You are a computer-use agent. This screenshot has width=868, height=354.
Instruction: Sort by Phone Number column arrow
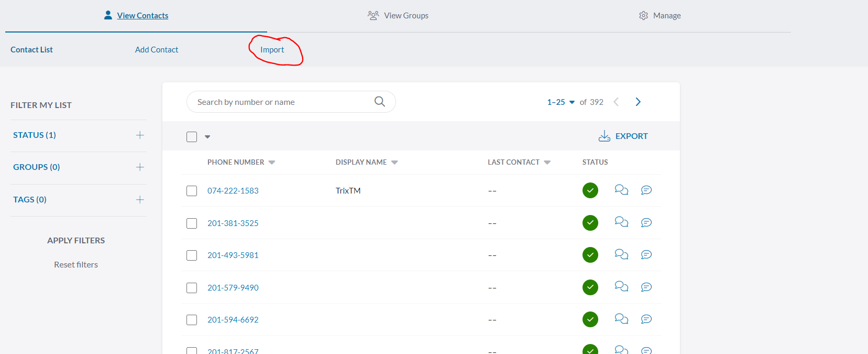(x=272, y=163)
